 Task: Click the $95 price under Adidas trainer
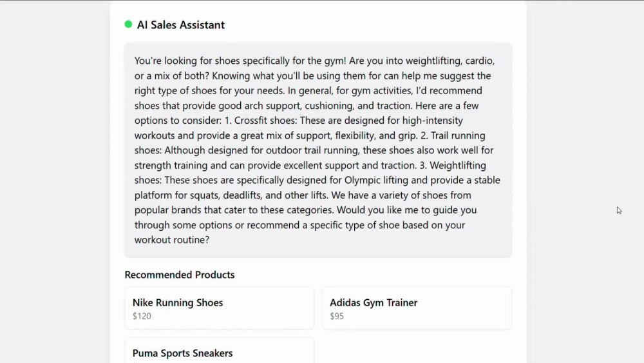coord(337,316)
